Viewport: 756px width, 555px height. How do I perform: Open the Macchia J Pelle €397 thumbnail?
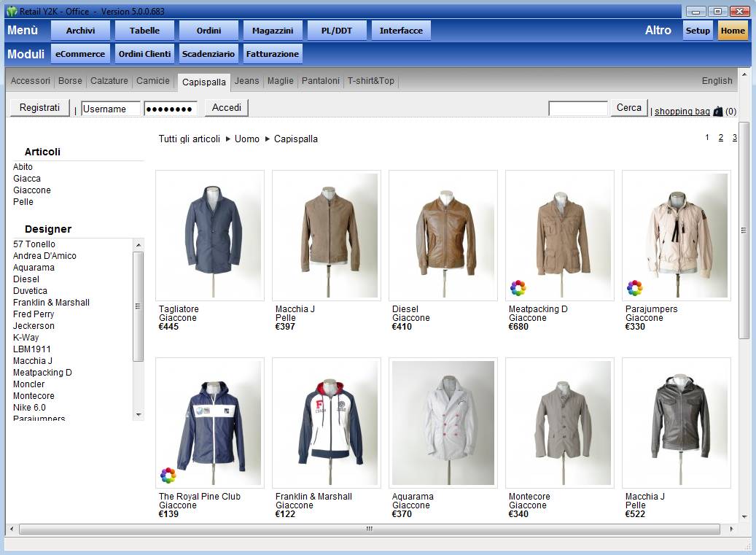pos(327,236)
